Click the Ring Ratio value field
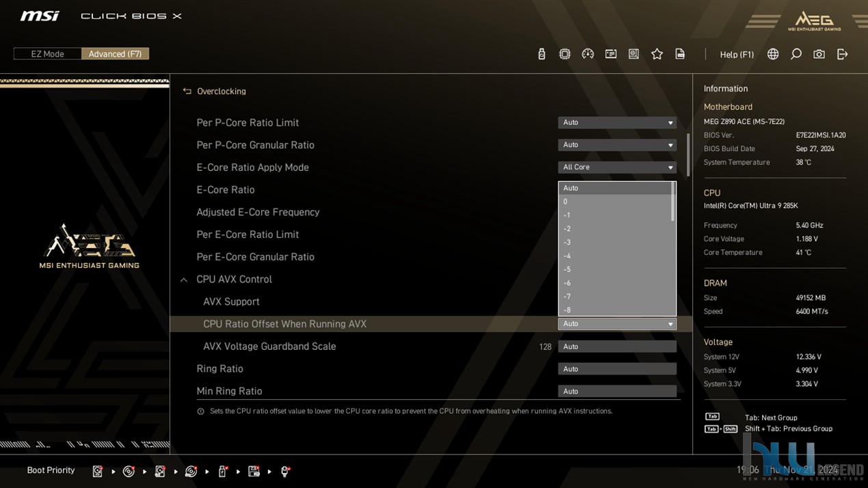This screenshot has width=868, height=488. coord(617,369)
